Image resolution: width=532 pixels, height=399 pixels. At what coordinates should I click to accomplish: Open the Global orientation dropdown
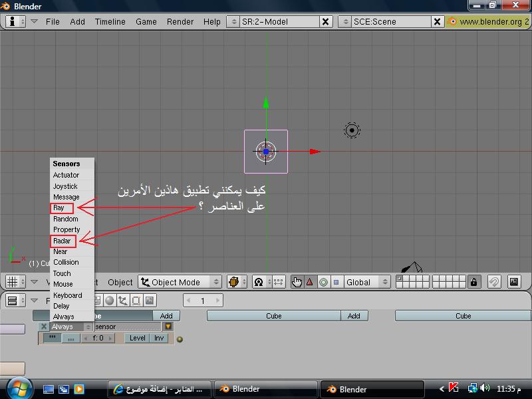(366, 282)
